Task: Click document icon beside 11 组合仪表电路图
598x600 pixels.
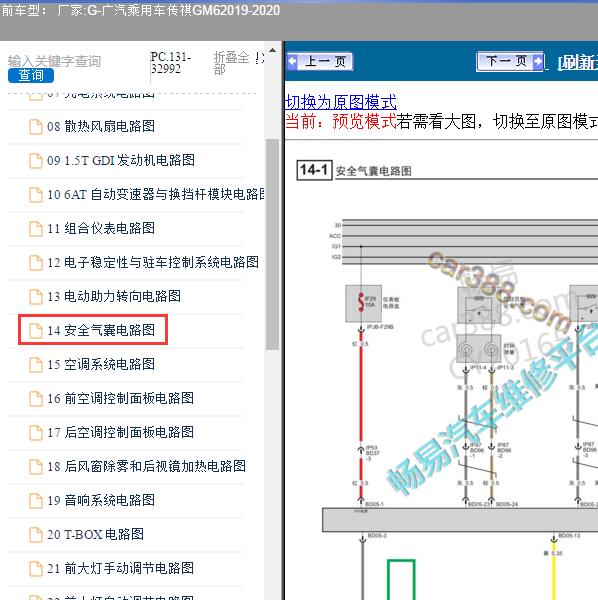Action: tap(36, 229)
